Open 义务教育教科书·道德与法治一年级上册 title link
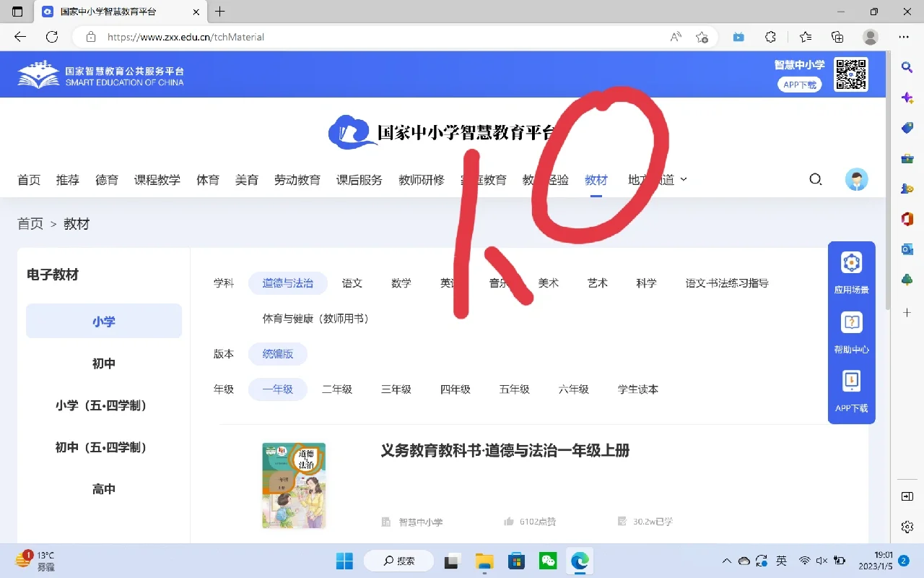924x578 pixels. [505, 451]
